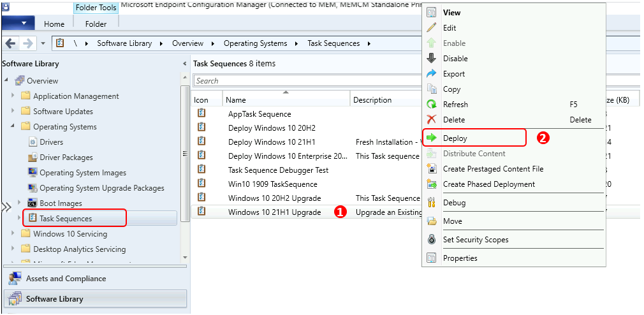Click the Disable down-arrow icon
644x315 pixels.
click(431, 58)
